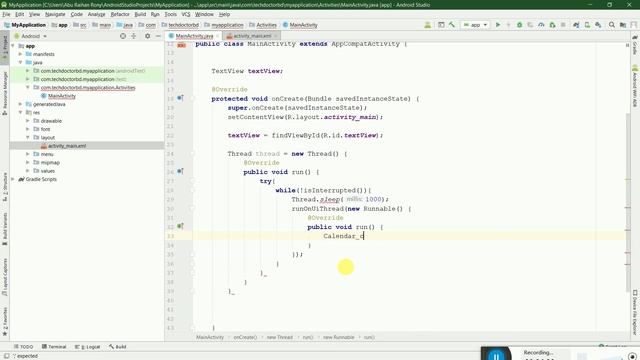This screenshot has height=360, width=640.
Task: Click override gutter icon beside onCreate method
Action: pyautogui.click(x=180, y=98)
